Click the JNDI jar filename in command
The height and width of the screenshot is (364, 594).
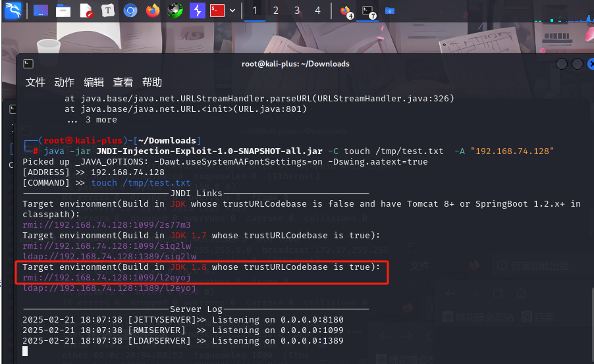(209, 151)
